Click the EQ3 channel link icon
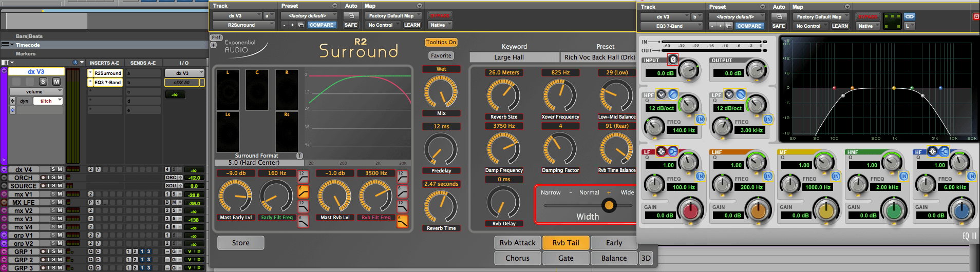Screen dimensions: 980x272 pos(910,16)
